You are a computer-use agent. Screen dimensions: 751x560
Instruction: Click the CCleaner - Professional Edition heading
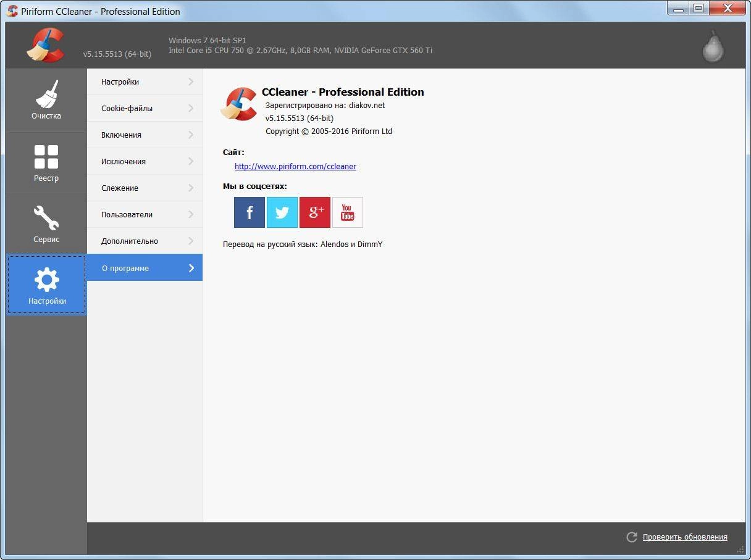(343, 92)
